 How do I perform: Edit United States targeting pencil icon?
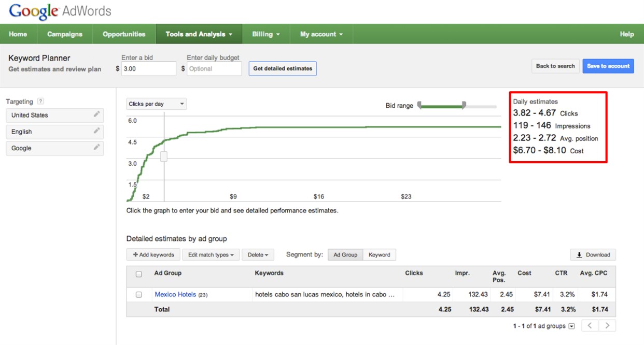coord(96,114)
